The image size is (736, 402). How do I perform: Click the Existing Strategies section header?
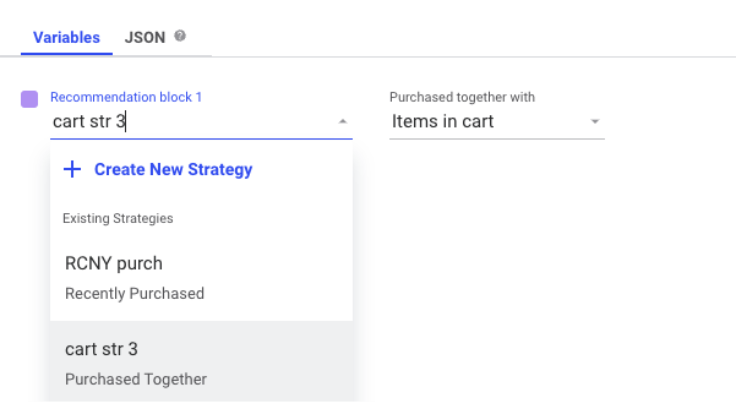pos(118,218)
